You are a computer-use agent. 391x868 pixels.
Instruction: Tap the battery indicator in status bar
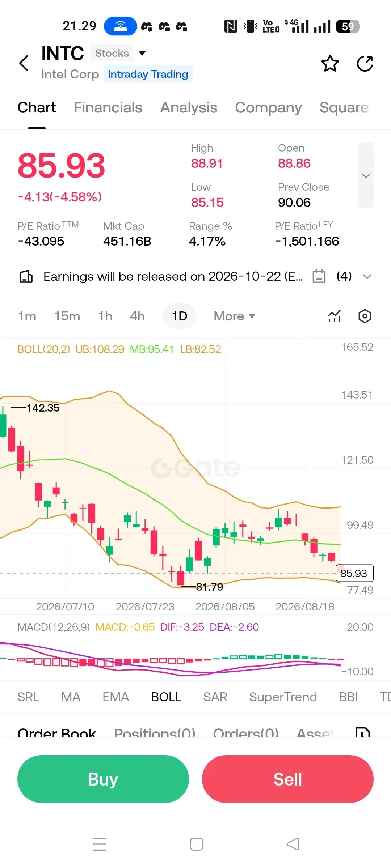pyautogui.click(x=348, y=26)
